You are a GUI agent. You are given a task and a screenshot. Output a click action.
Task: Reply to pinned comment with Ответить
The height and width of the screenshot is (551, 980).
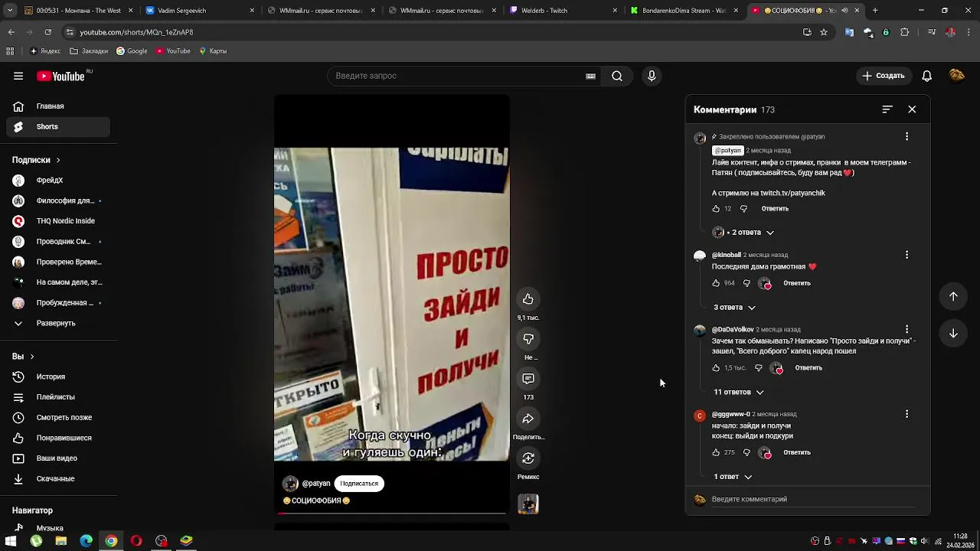[775, 209]
